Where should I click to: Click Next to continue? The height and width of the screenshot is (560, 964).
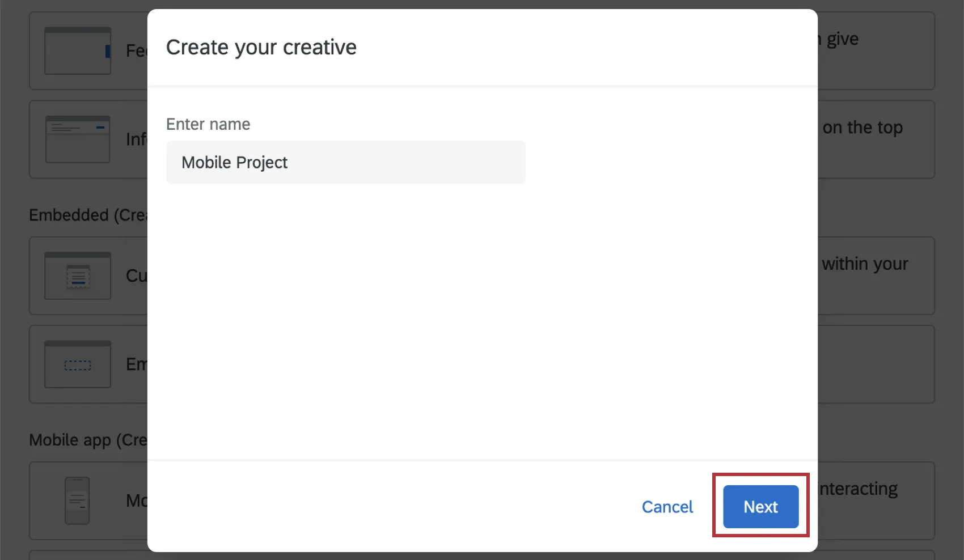(760, 507)
